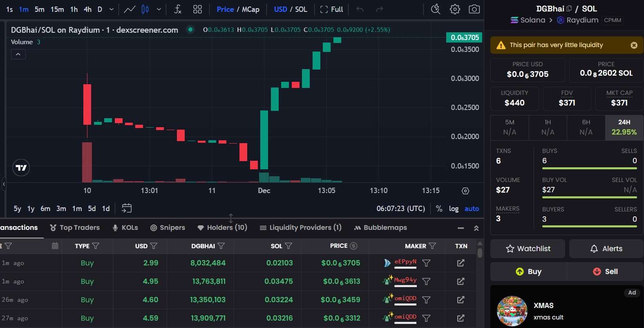The height and width of the screenshot is (328, 644).
Task: Open price scale settings gear icon
Action: (x=465, y=191)
